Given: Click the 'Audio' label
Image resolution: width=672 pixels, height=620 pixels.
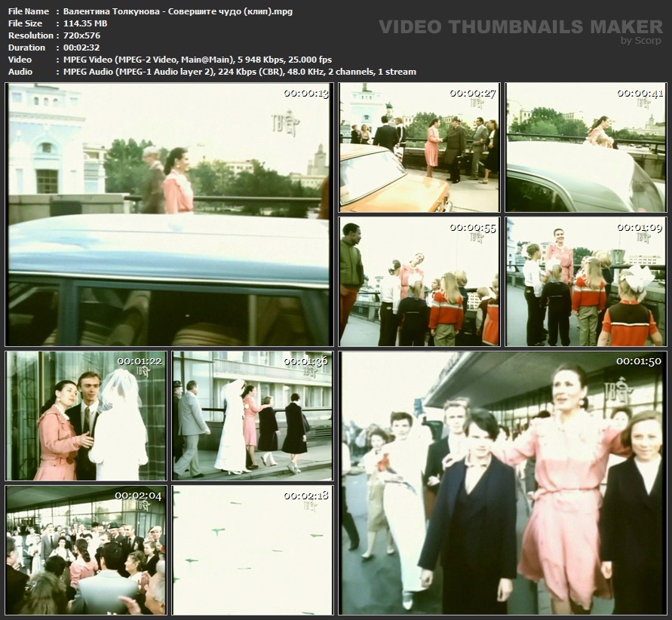Looking at the screenshot, I should [20, 72].
